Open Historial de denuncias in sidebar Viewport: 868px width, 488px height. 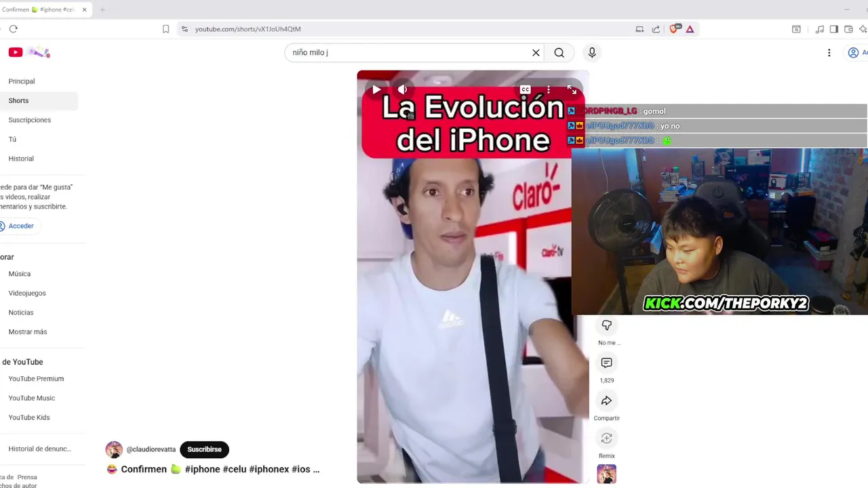coord(39,449)
